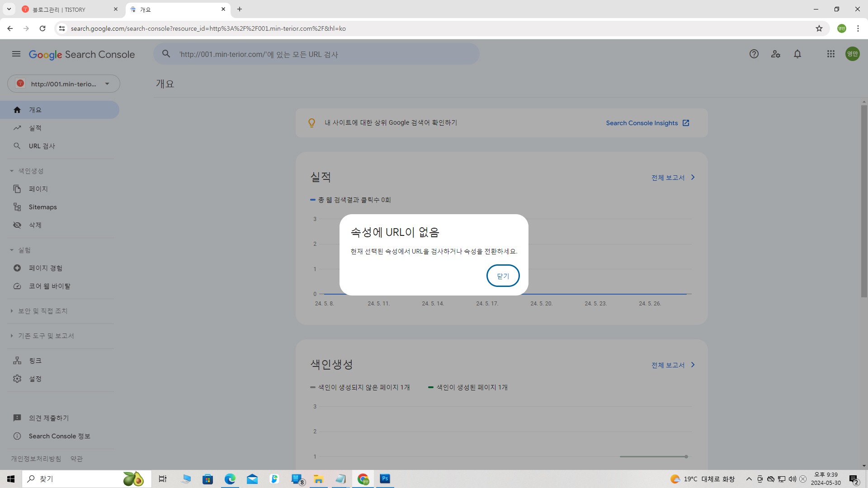Open the hamburger main menu icon
The height and width of the screenshot is (488, 868).
coord(16,54)
